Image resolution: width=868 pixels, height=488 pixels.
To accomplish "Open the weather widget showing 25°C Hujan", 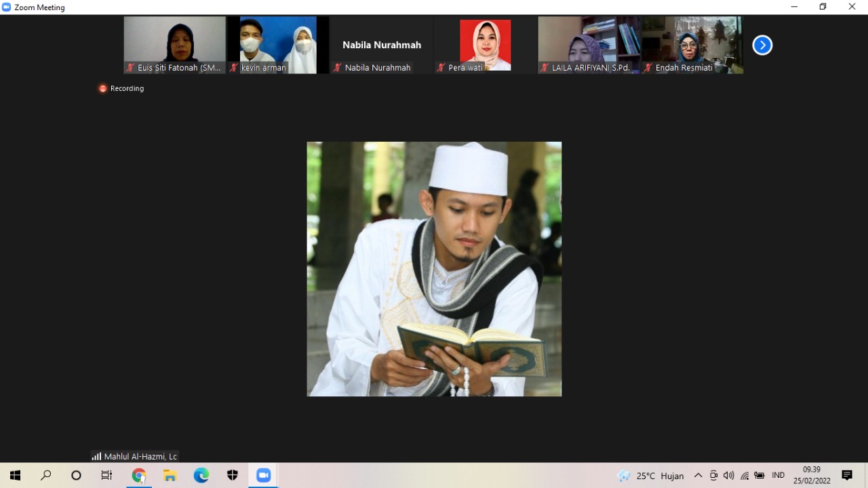I will [x=650, y=476].
